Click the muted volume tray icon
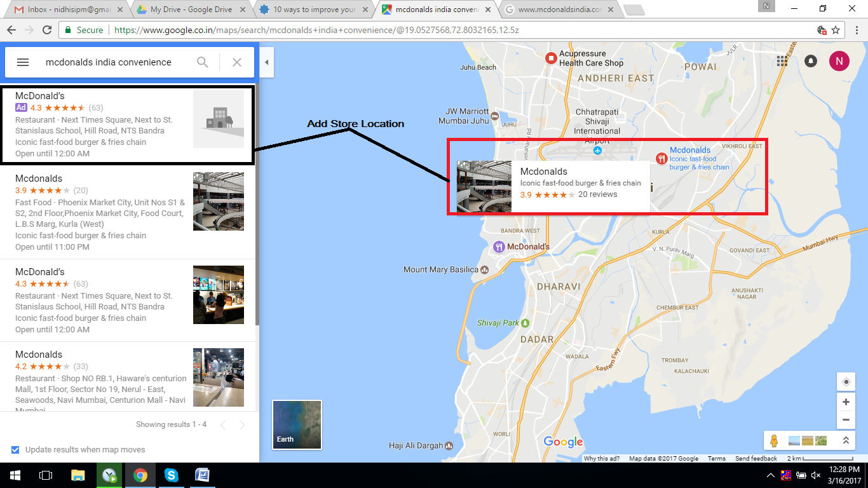 coord(815,475)
